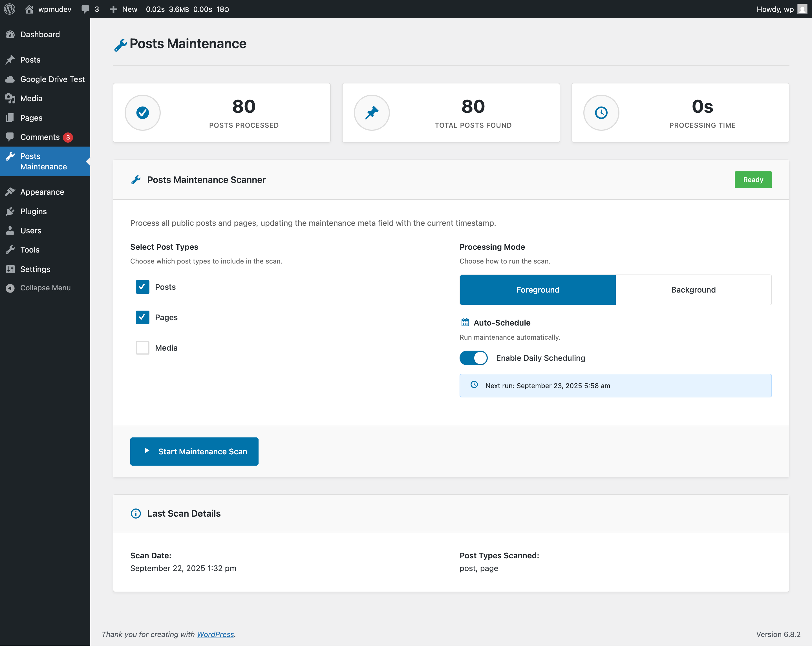This screenshot has height=646, width=812.
Task: Open the comments bubble in admin bar
Action: [x=85, y=9]
